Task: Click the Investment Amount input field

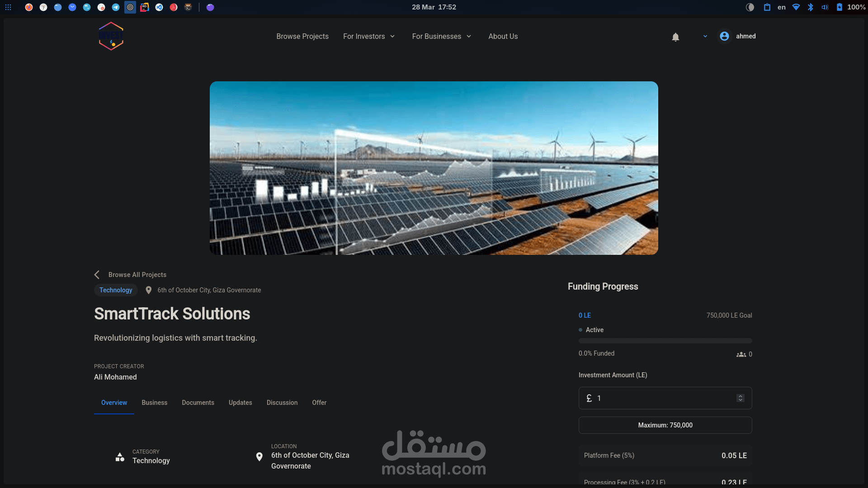Action: (660, 398)
